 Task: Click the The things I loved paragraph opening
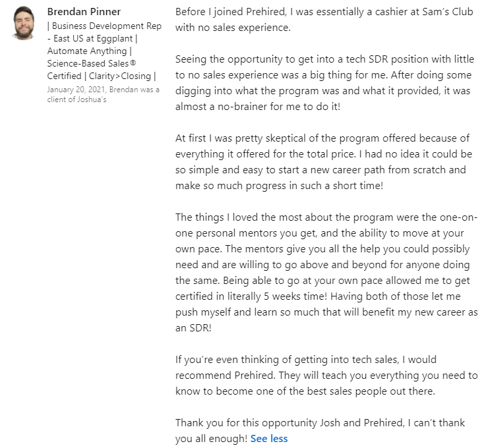tap(244, 217)
